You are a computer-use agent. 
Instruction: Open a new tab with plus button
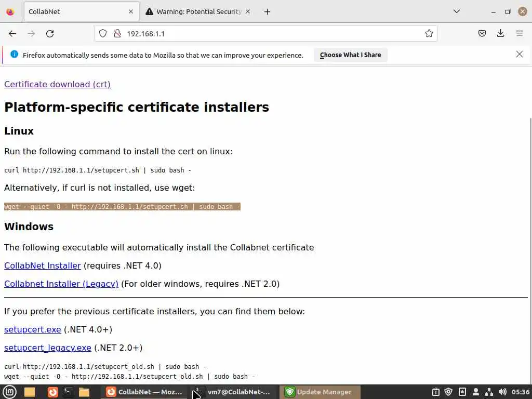pos(268,12)
